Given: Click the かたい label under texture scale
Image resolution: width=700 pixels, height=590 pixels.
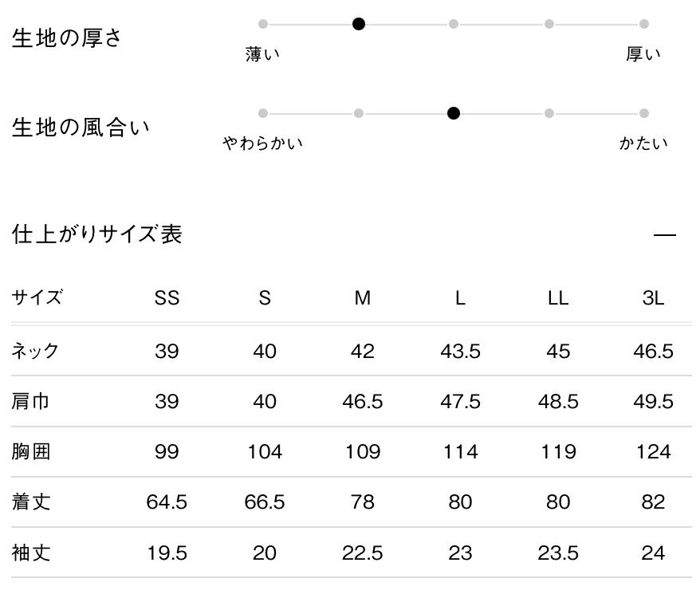Looking at the screenshot, I should click(x=643, y=144).
